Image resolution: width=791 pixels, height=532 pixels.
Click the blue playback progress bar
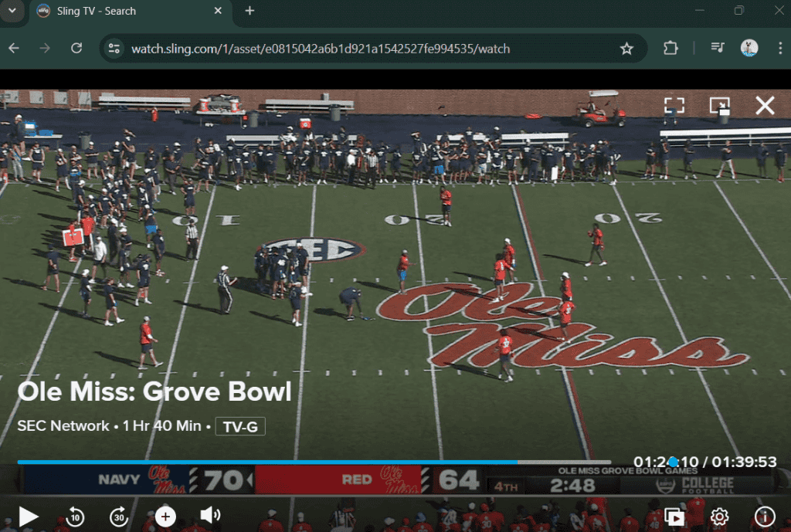(267, 462)
